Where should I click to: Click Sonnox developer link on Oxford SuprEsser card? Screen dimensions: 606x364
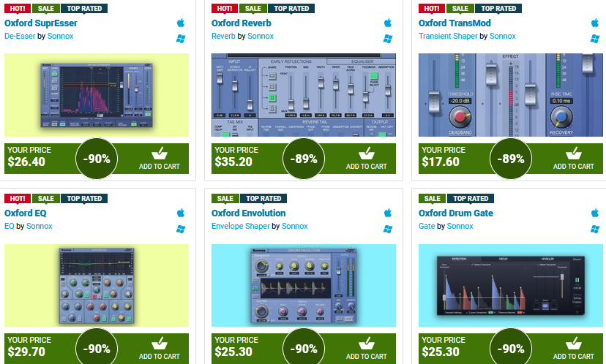60,36
